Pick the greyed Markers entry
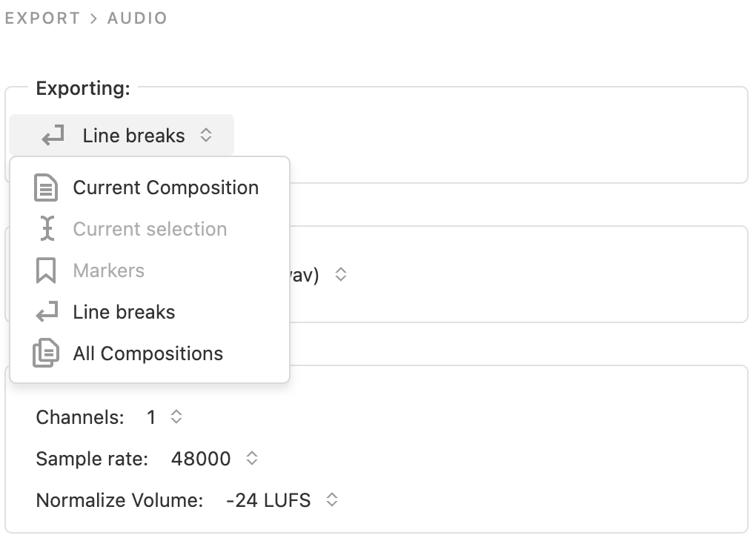The width and height of the screenshot is (756, 541). (x=150, y=270)
